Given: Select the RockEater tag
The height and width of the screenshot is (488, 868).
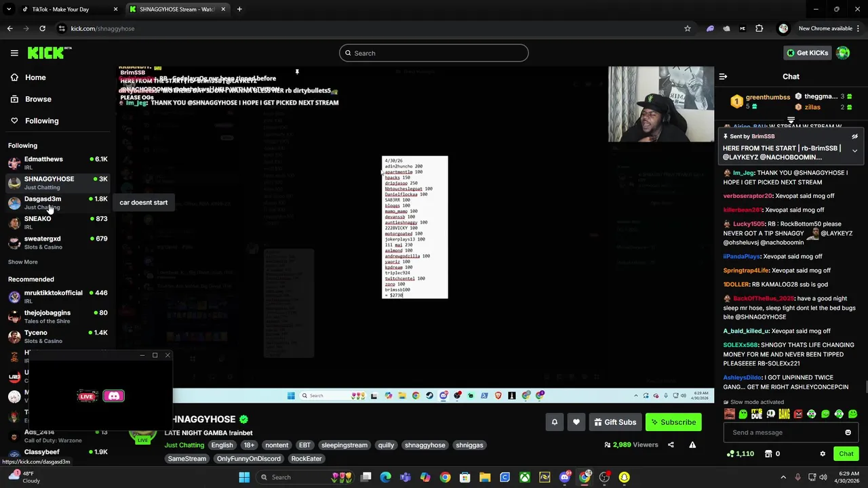Looking at the screenshot, I should pos(307,459).
